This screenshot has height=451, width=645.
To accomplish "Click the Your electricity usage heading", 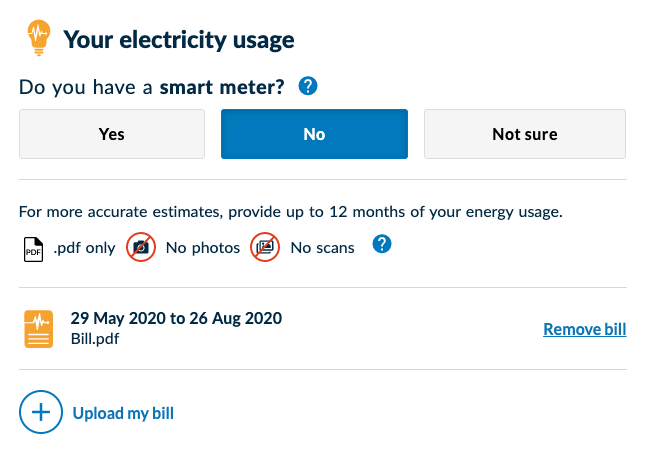I will point(179,40).
